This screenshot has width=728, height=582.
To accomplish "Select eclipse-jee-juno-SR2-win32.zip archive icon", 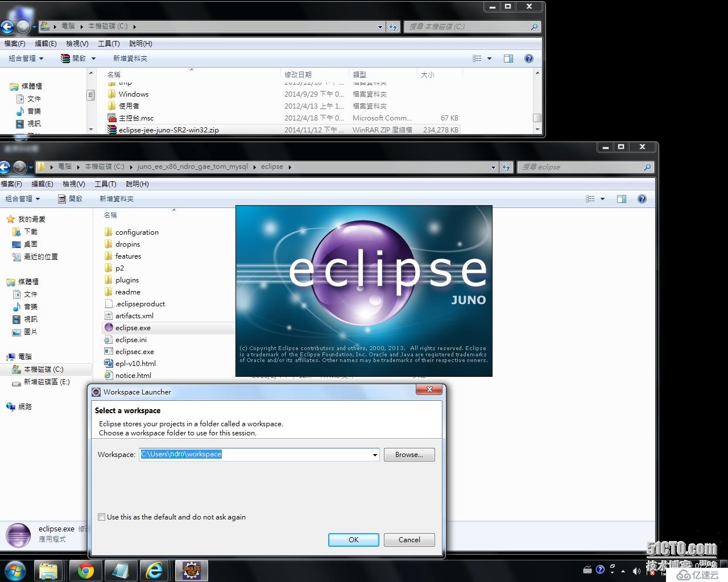I will click(112, 130).
